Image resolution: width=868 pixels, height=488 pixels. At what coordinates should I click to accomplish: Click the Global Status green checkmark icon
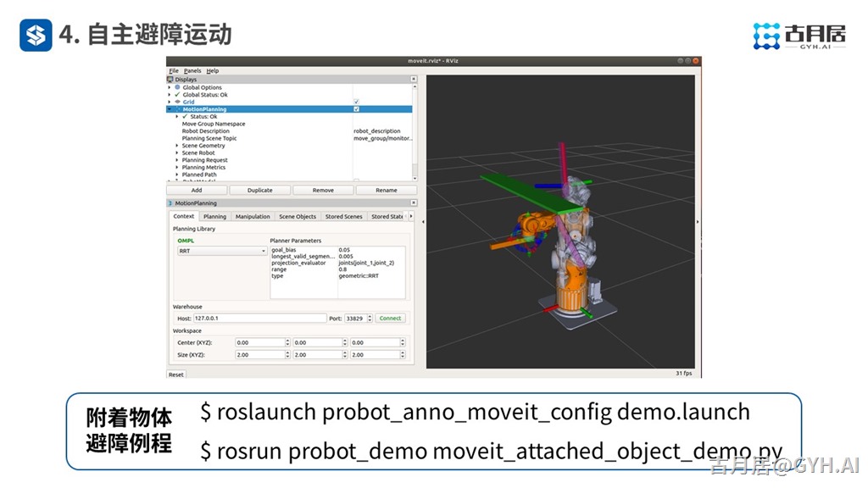178,95
